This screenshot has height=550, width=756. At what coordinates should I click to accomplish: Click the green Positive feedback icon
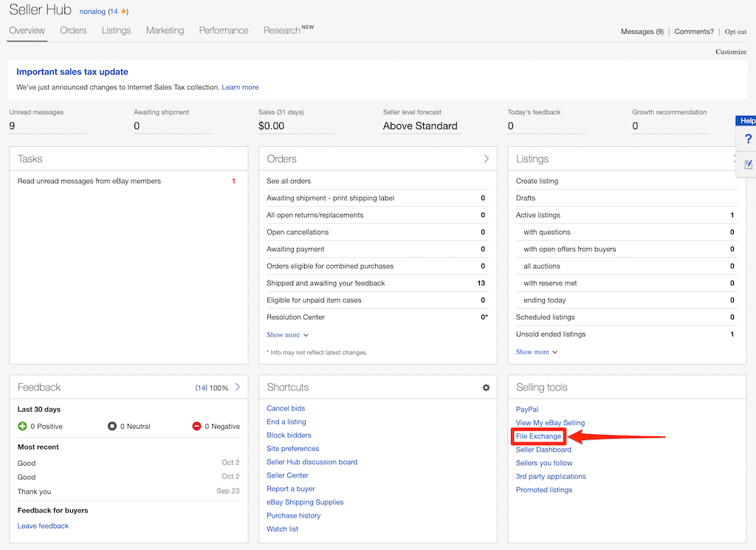point(22,426)
